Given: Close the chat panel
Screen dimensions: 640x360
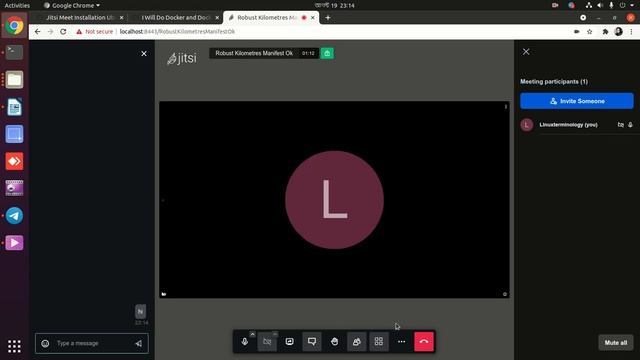Looking at the screenshot, I should [x=144, y=53].
